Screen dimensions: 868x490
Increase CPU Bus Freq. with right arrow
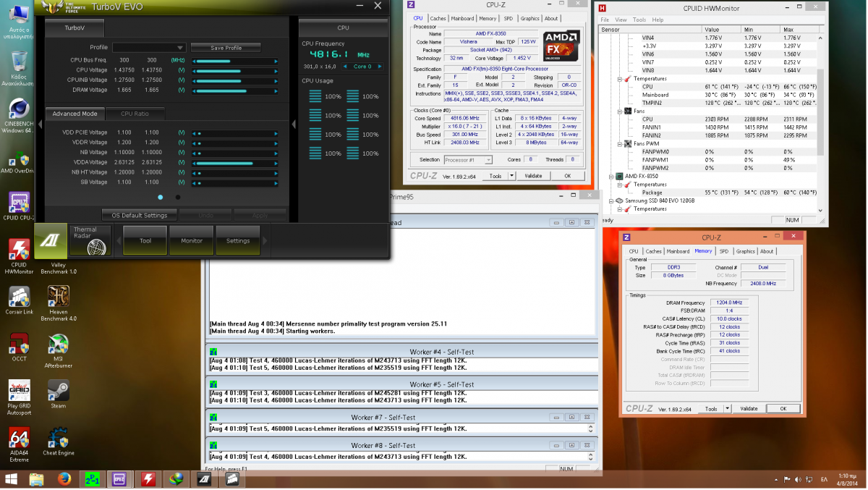(276, 61)
